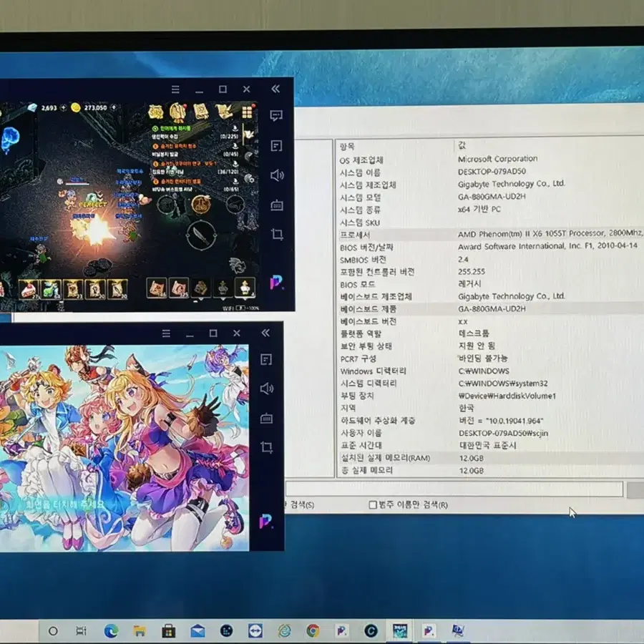Select the 베이스보드 제품 row
Screen dimensions: 644x644
(491, 309)
